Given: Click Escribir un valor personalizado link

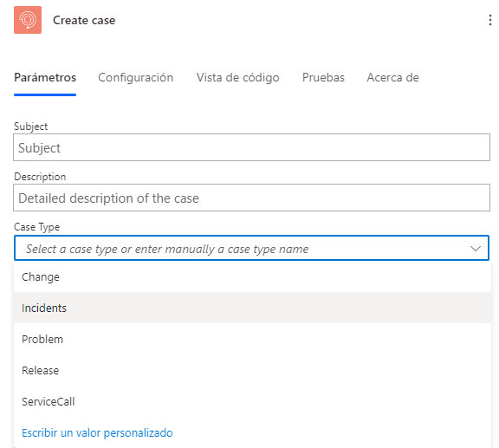Looking at the screenshot, I should [x=97, y=433].
